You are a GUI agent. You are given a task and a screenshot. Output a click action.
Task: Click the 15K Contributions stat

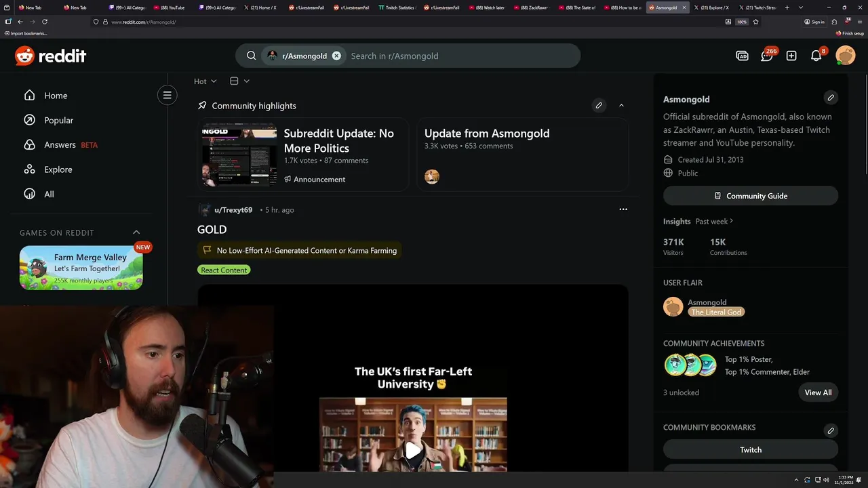(728, 247)
